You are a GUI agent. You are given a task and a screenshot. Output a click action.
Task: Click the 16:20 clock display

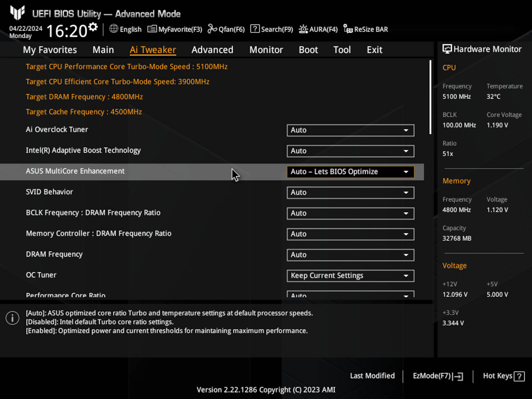(66, 31)
